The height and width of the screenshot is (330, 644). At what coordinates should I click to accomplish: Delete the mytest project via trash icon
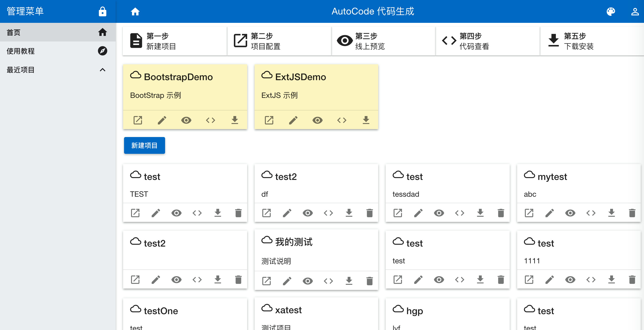click(x=632, y=213)
